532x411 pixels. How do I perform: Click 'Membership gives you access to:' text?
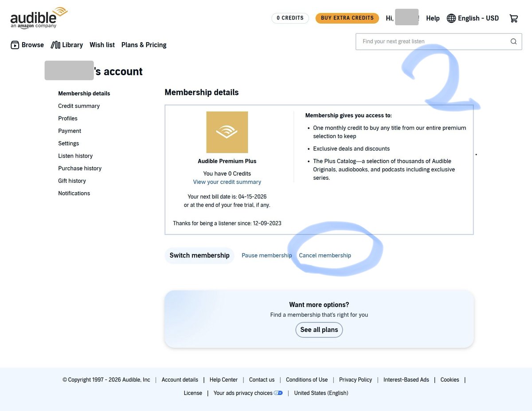point(348,115)
